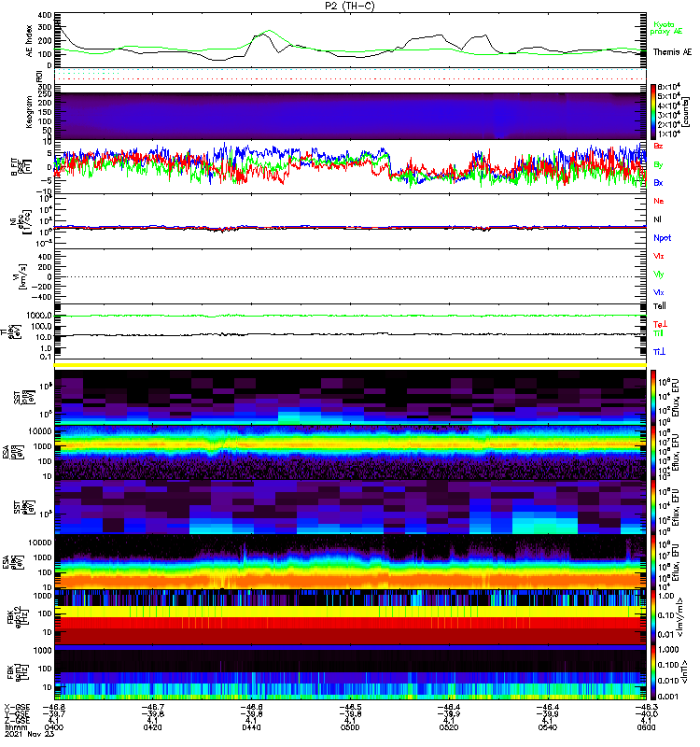This screenshot has height=747, width=700.
Task: Click the plot title "P2 (TH-C)"
Action: (x=350, y=6)
